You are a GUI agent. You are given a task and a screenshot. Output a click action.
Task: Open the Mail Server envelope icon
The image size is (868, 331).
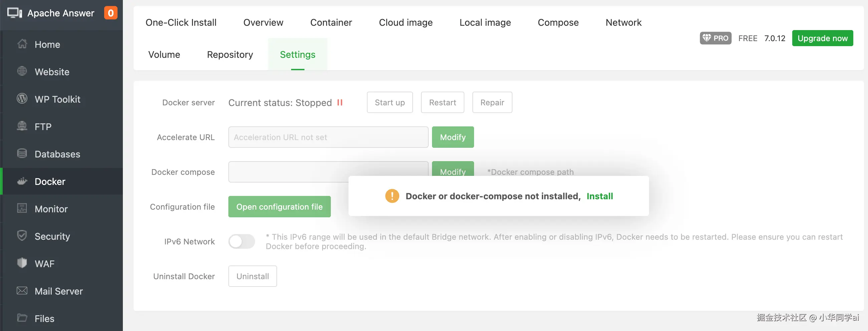click(x=22, y=291)
